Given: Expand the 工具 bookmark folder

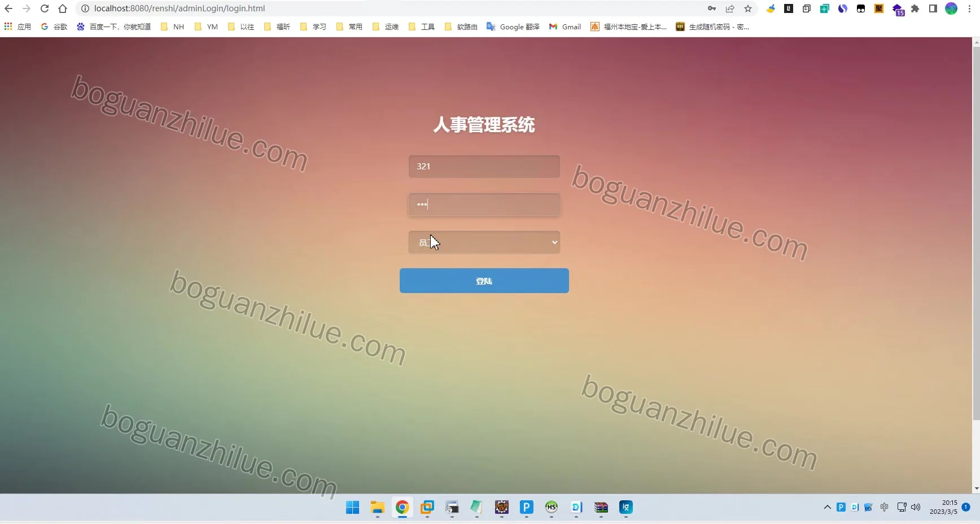Looking at the screenshot, I should (422, 27).
